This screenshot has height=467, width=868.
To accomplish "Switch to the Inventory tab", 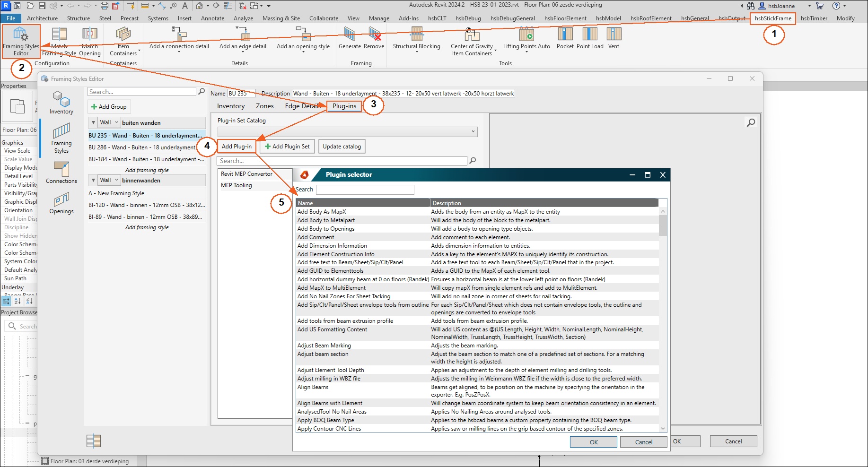I will click(231, 106).
